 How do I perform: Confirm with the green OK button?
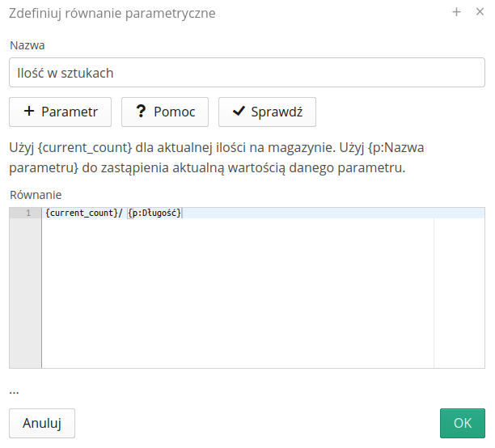pyautogui.click(x=462, y=423)
